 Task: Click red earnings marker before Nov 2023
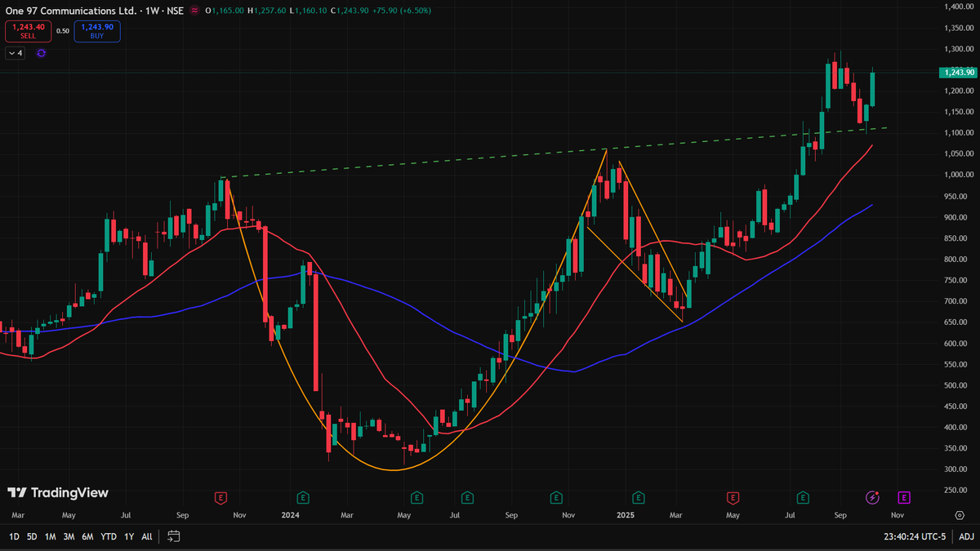(x=220, y=497)
